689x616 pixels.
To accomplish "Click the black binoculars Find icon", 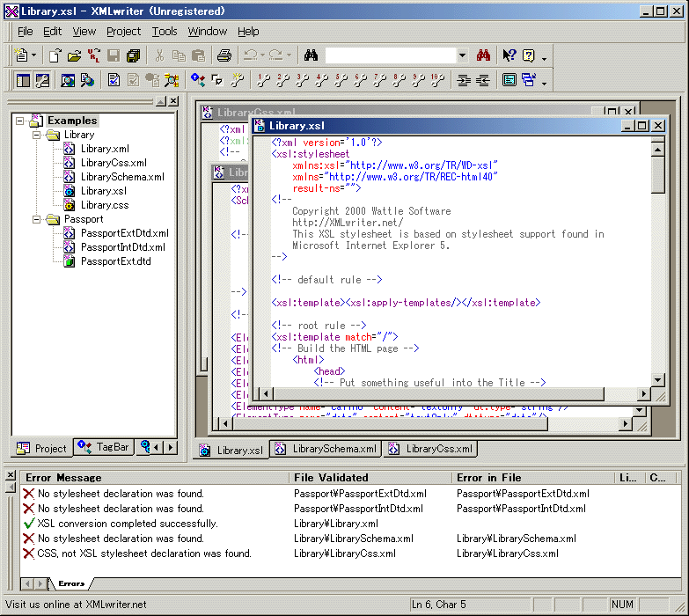I will (311, 55).
